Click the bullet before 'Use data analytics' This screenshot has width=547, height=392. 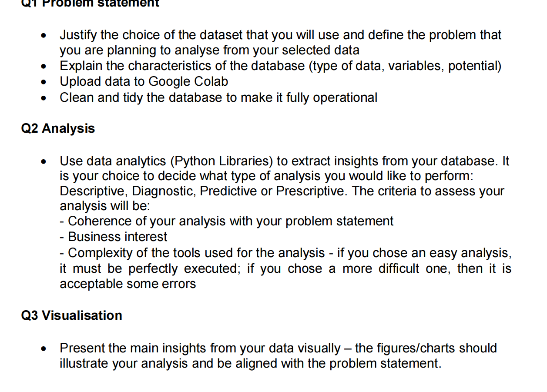[43, 162]
